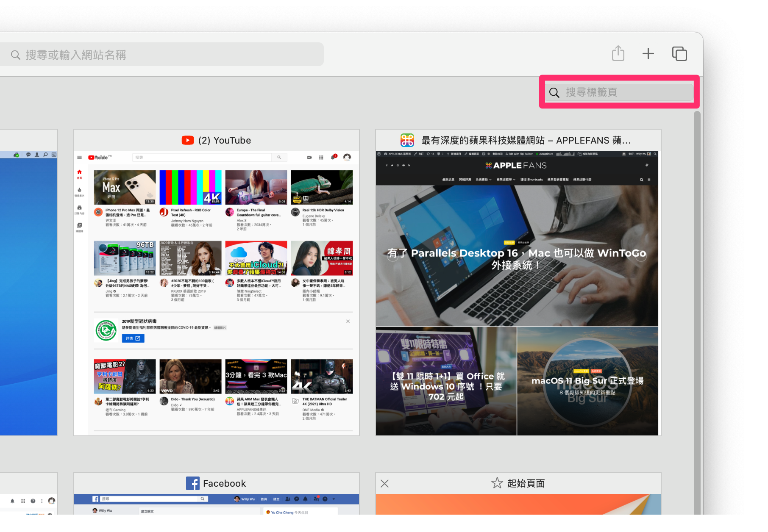Image resolution: width=768 pixels, height=532 pixels.
Task: Toggle the tab overview icon
Action: tap(679, 54)
